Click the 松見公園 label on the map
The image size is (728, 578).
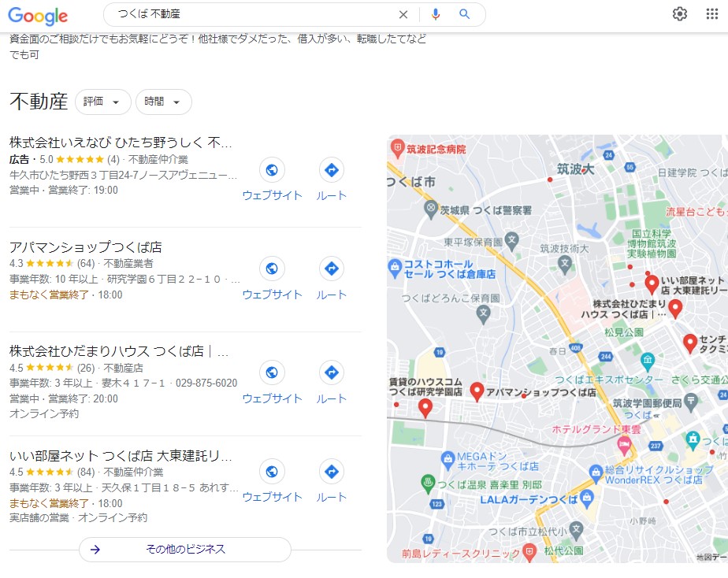623,332
